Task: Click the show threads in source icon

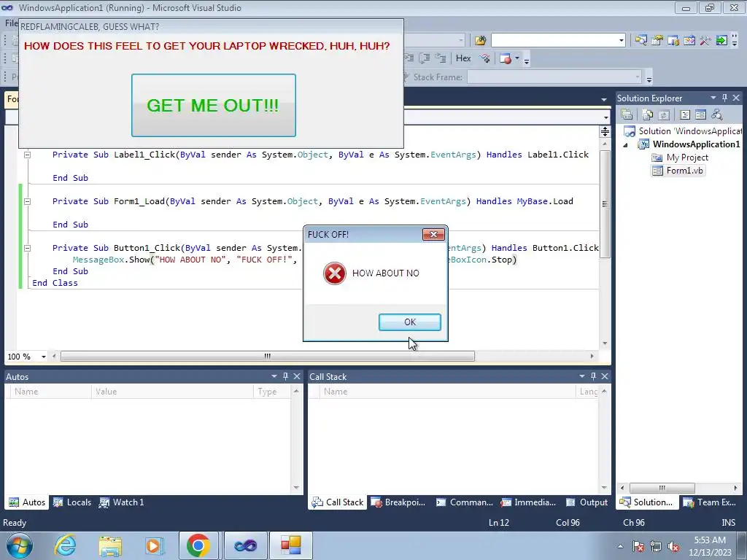Action: [485, 58]
